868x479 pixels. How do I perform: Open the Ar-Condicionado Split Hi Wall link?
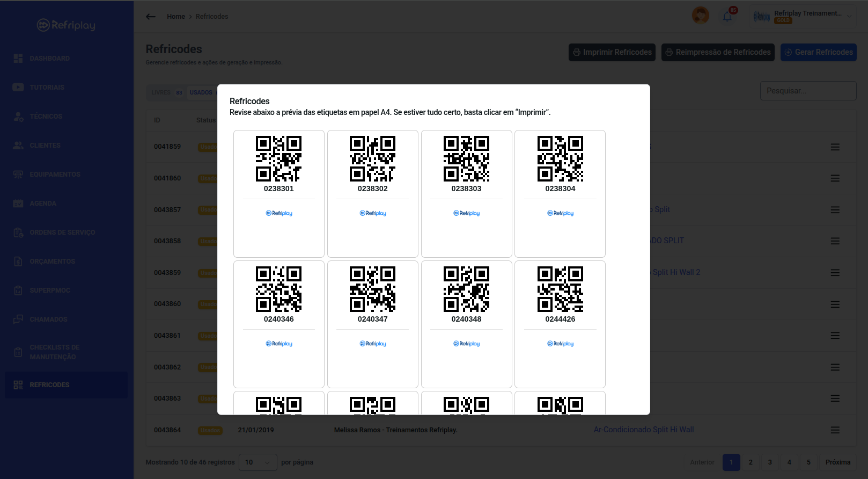pos(644,430)
